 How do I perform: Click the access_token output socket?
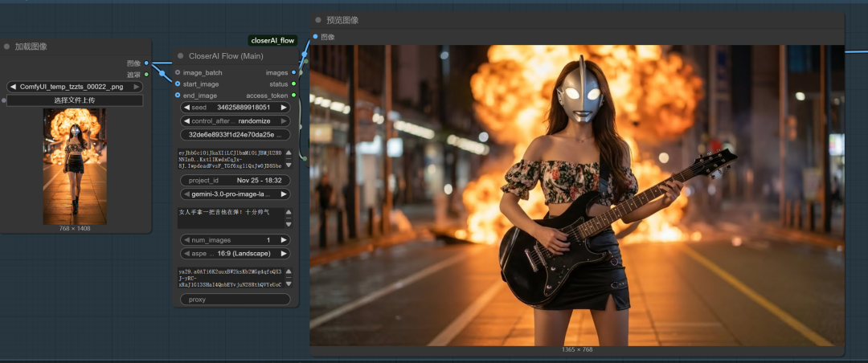[x=293, y=95]
